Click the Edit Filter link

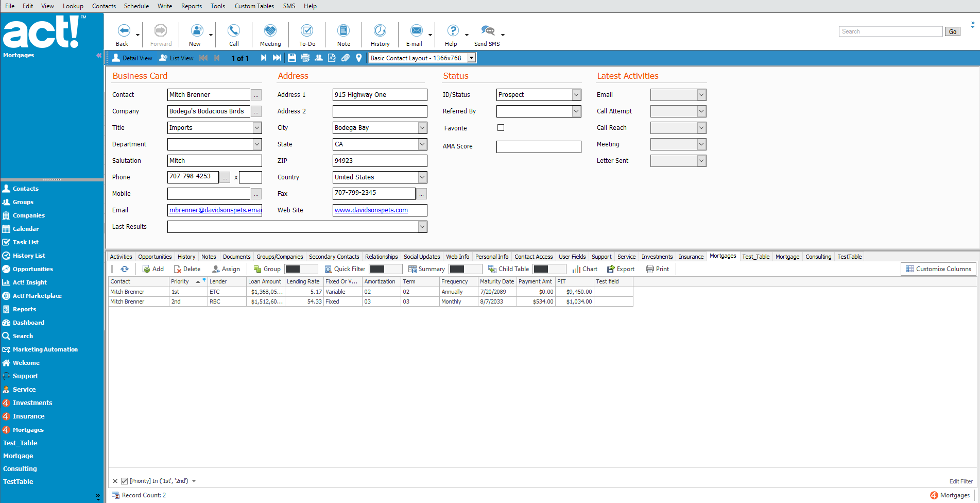coord(961,481)
